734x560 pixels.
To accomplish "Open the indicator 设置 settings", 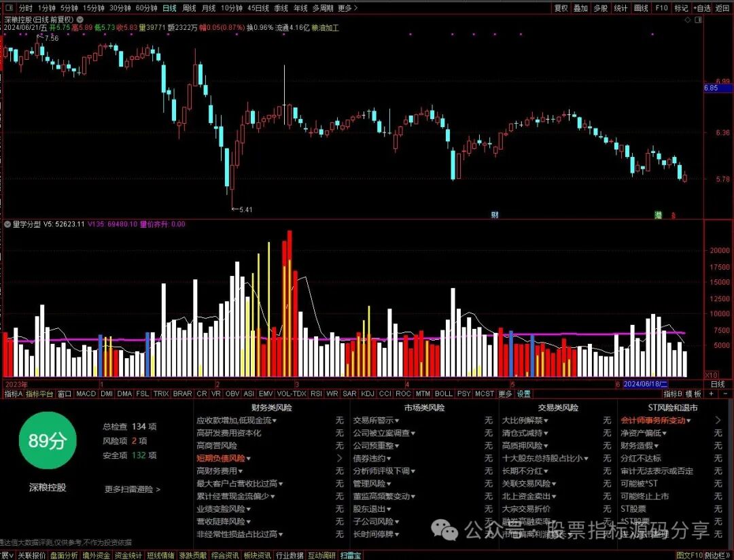I will (x=523, y=393).
